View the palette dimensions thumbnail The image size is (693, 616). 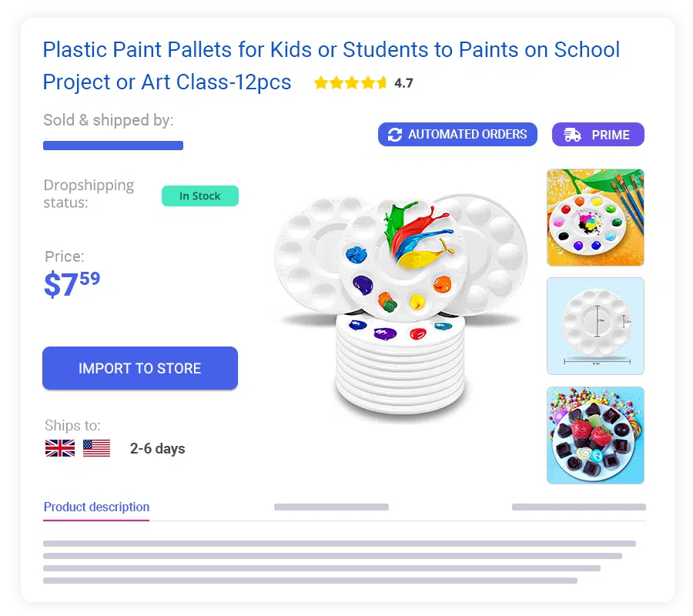595,326
